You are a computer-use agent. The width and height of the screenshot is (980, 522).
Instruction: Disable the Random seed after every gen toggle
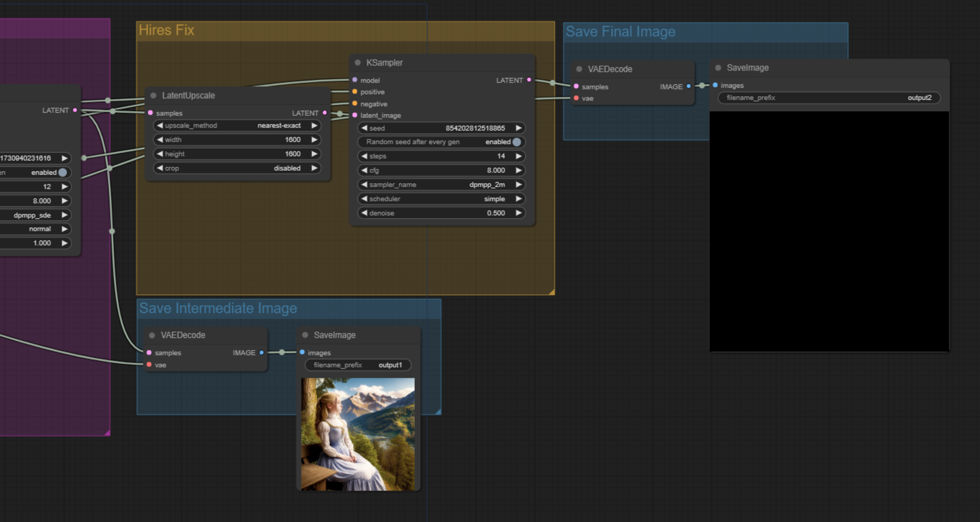point(517,142)
